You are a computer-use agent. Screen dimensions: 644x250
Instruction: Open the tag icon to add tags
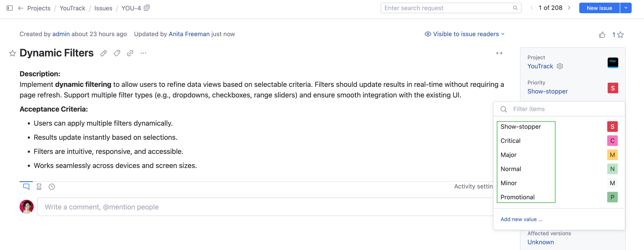coord(117,53)
